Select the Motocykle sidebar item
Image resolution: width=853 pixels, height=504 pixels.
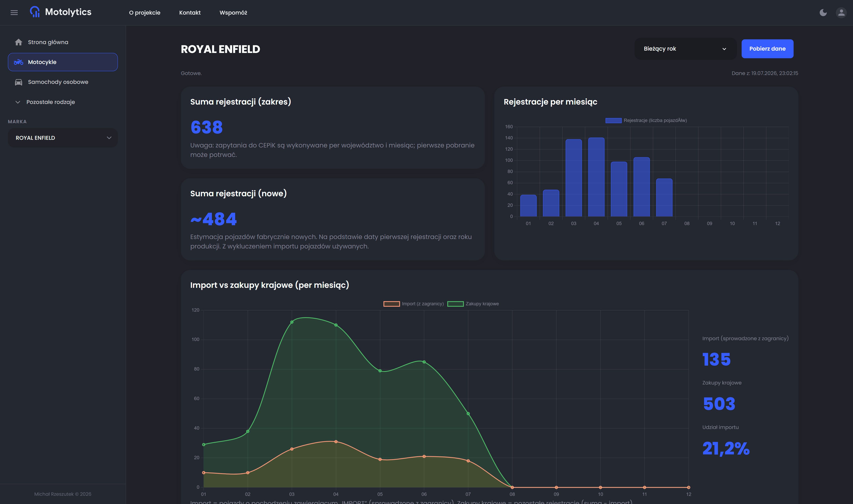63,62
